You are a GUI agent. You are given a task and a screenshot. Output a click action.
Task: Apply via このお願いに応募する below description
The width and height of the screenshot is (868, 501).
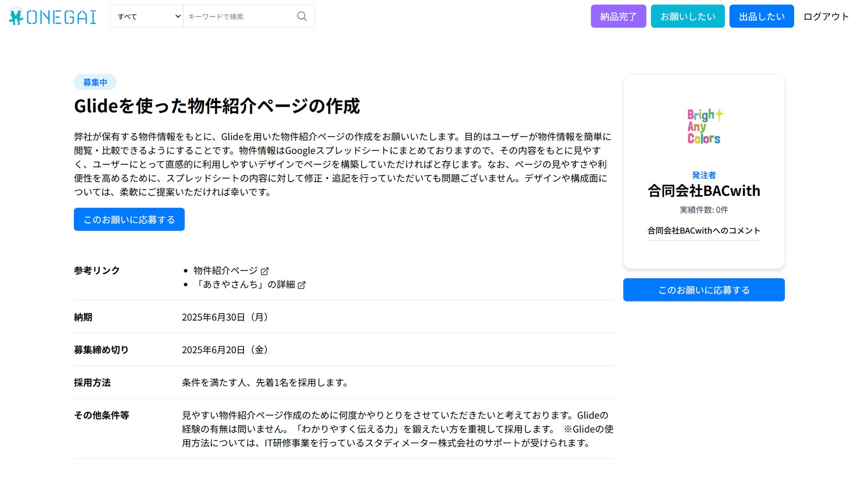(129, 220)
